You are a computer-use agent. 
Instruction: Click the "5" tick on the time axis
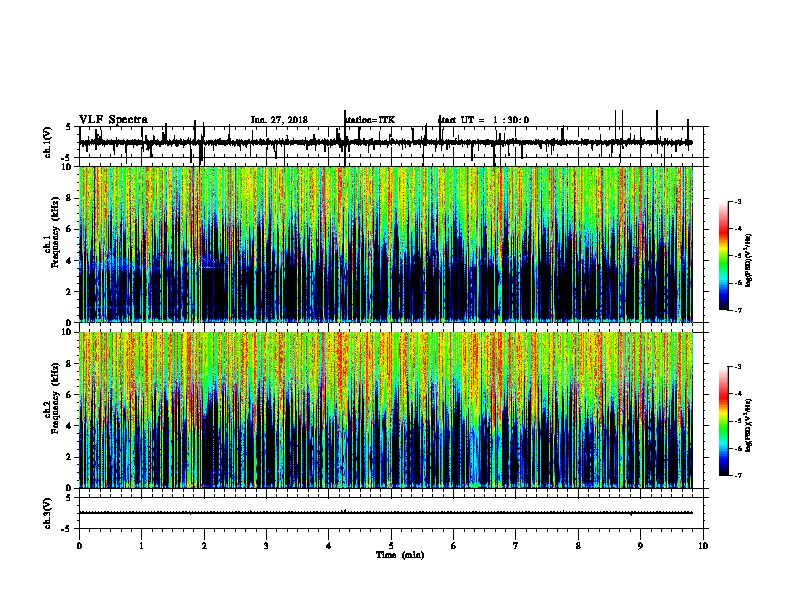(391, 546)
